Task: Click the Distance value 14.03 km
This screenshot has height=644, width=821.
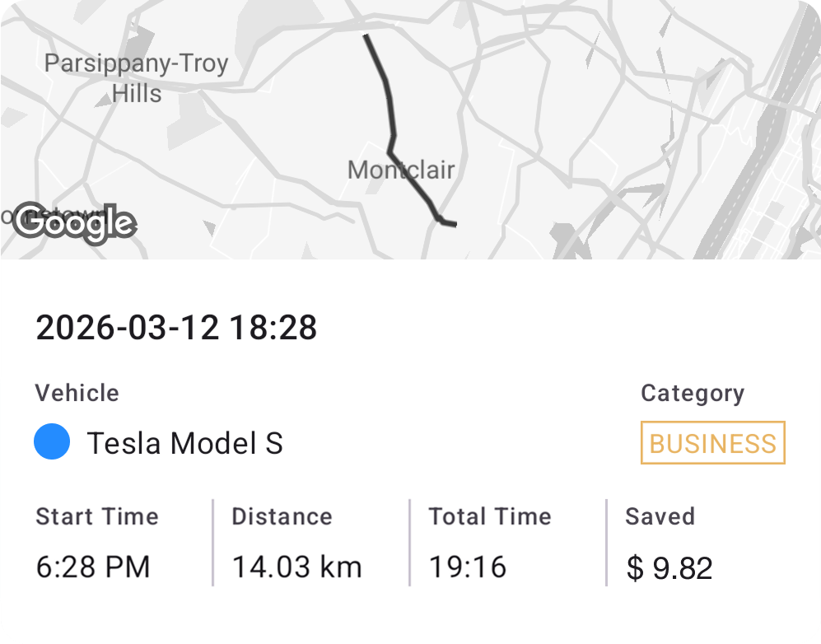Action: pyautogui.click(x=296, y=567)
